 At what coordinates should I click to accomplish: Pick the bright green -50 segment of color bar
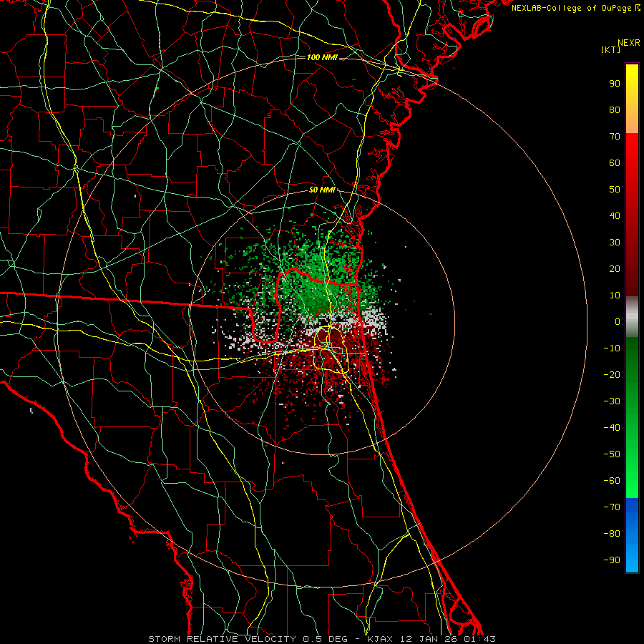point(632,460)
